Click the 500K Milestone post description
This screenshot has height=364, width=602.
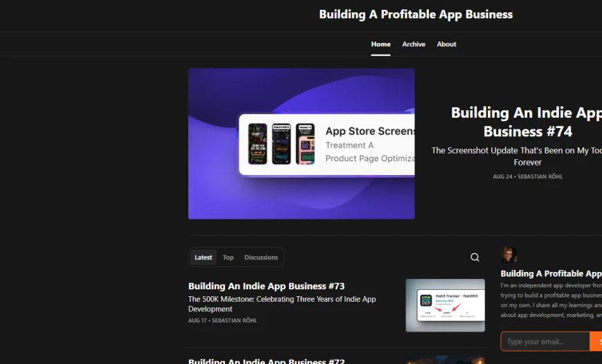pyautogui.click(x=282, y=304)
